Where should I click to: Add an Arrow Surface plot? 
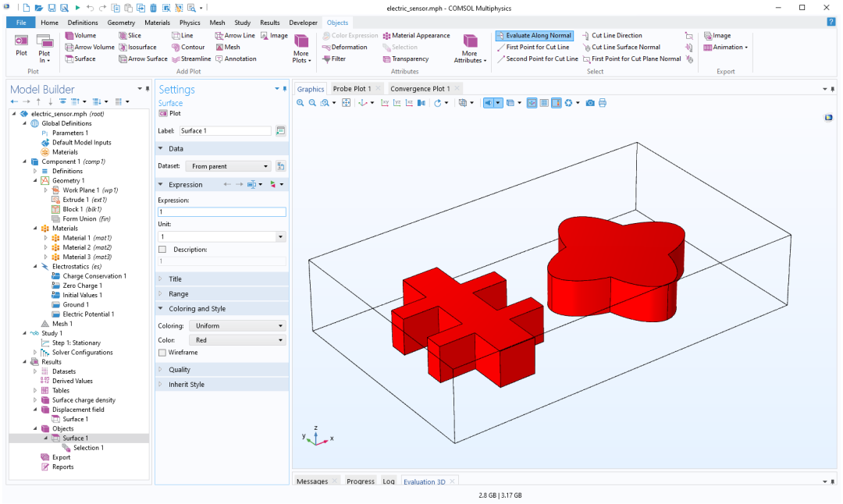[143, 59]
